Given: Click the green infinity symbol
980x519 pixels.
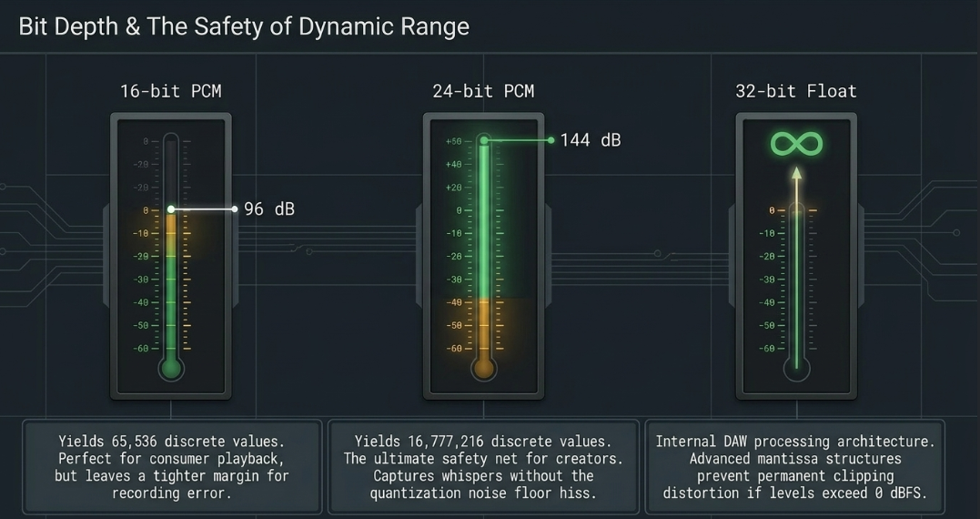Looking at the screenshot, I should point(796,145).
